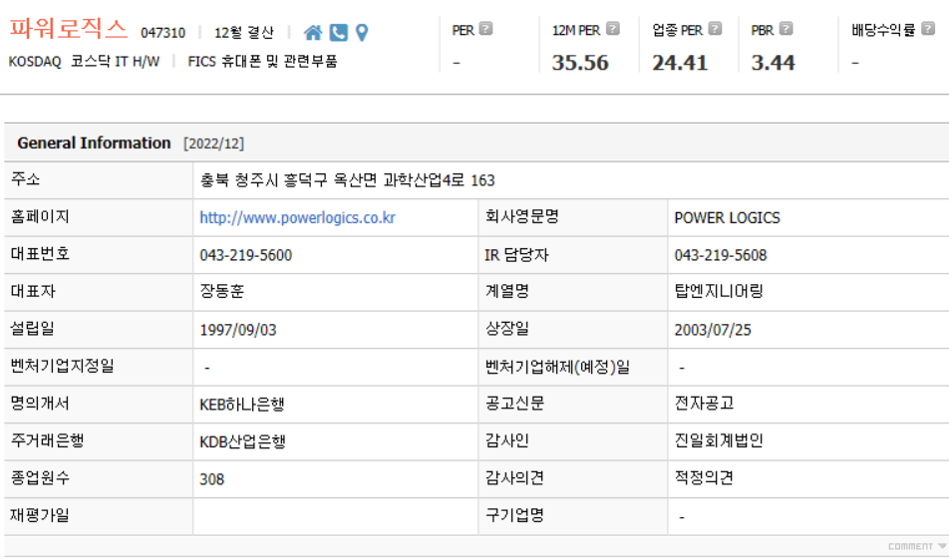Open help icon next to 업종 PER
The image size is (949, 560).
tap(715, 29)
